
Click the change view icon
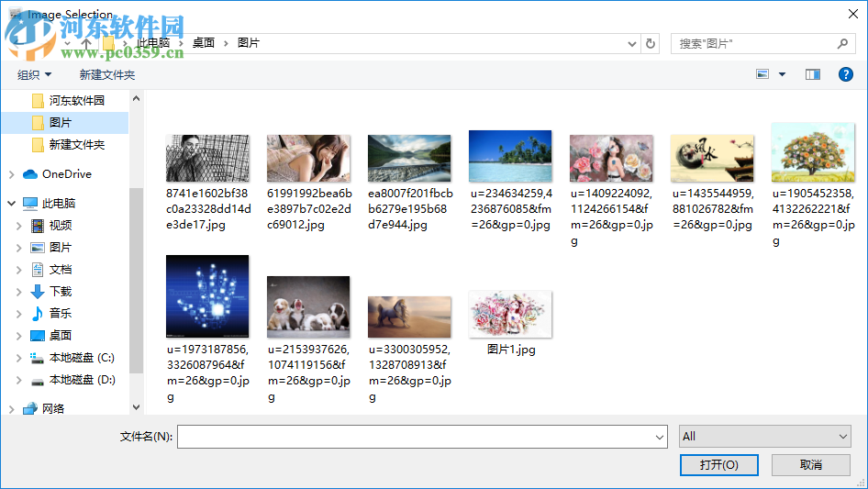[x=762, y=74]
